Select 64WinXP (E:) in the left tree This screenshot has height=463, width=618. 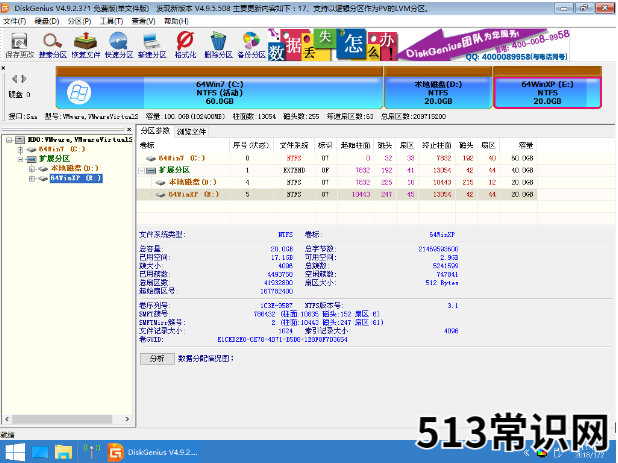(x=76, y=178)
